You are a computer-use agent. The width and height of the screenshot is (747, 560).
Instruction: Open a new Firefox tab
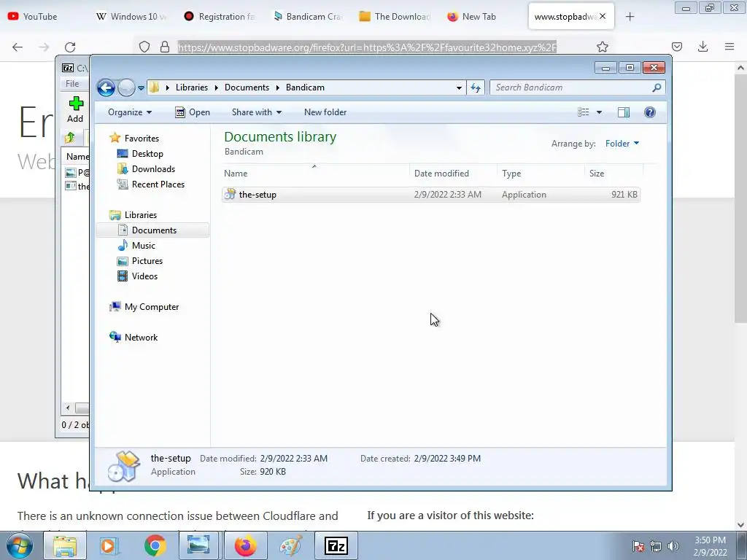tap(630, 17)
